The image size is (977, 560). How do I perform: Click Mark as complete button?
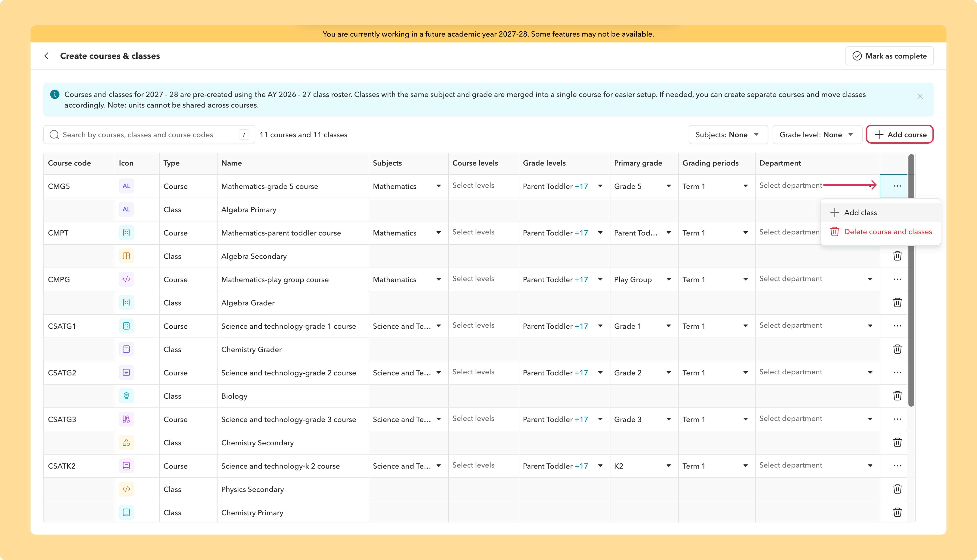pos(889,56)
